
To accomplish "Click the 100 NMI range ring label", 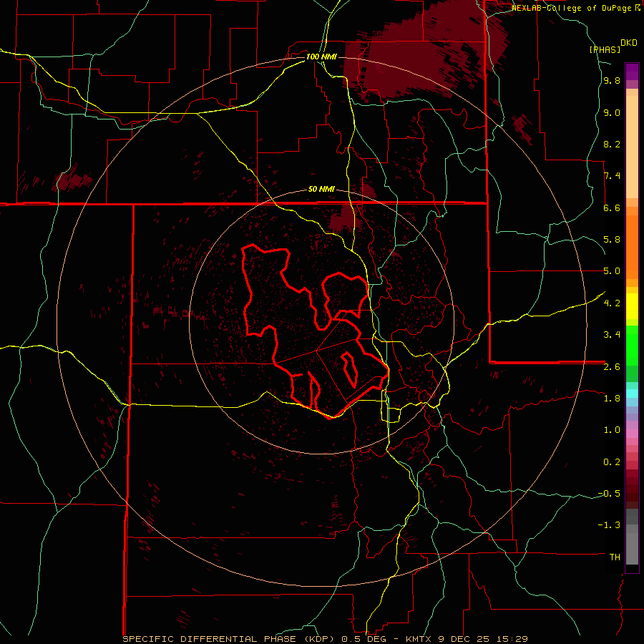I will (321, 57).
